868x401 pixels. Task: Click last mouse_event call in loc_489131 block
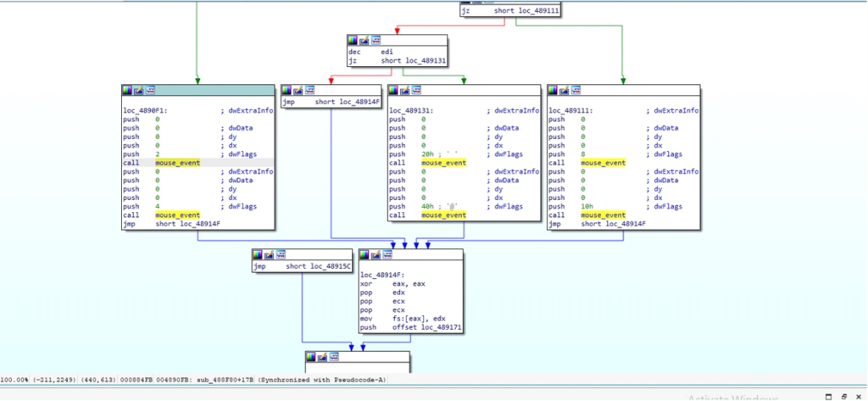coord(443,215)
